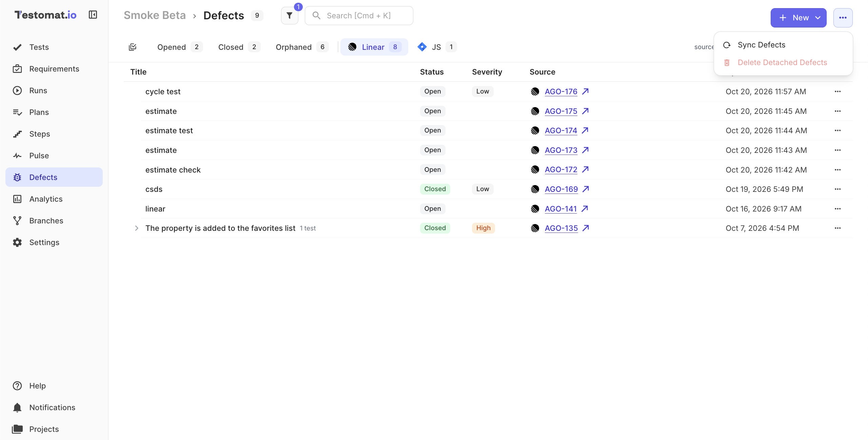Open Steps in the sidebar
The image size is (868, 440).
tap(54, 134)
